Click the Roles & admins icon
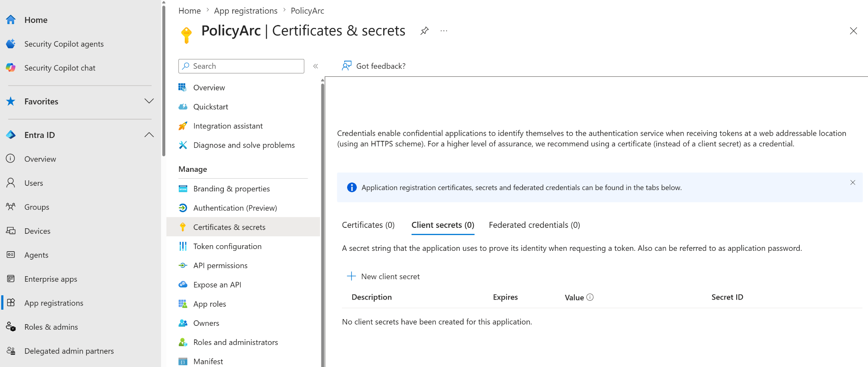 pyautogui.click(x=11, y=327)
